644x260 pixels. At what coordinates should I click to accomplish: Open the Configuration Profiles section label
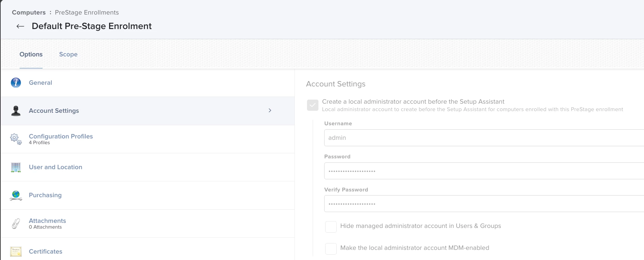(61, 136)
